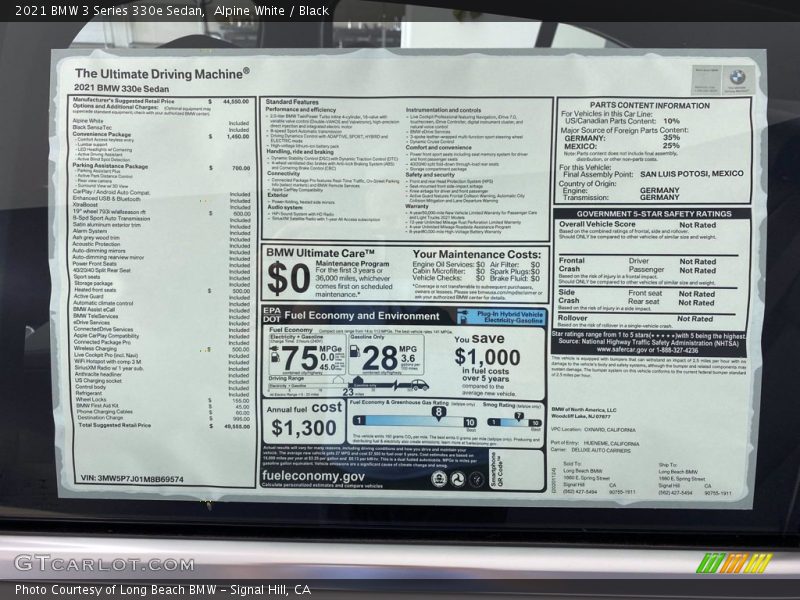Image resolution: width=800 pixels, height=600 pixels.
Task: Click the 'Warranty' subheading
Action: coord(417,206)
